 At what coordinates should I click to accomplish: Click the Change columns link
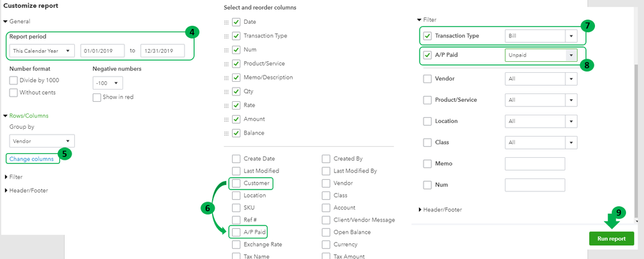point(32,158)
